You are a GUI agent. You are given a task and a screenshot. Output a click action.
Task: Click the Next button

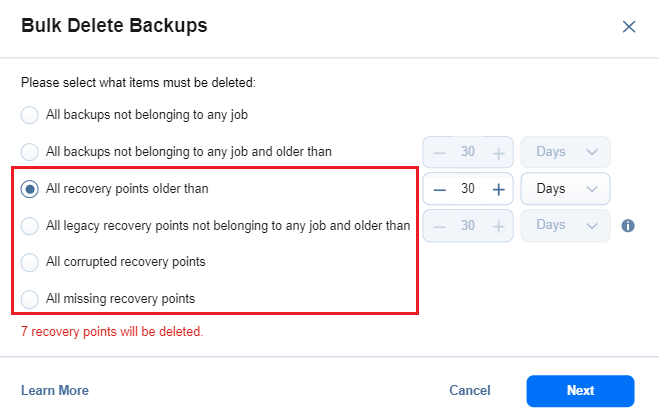(x=580, y=390)
